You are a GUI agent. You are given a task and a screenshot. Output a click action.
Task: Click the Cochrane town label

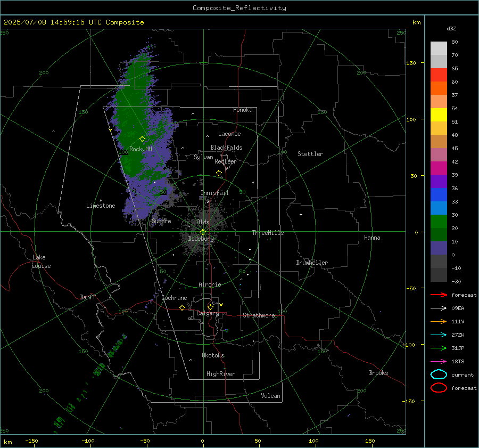coord(174,298)
